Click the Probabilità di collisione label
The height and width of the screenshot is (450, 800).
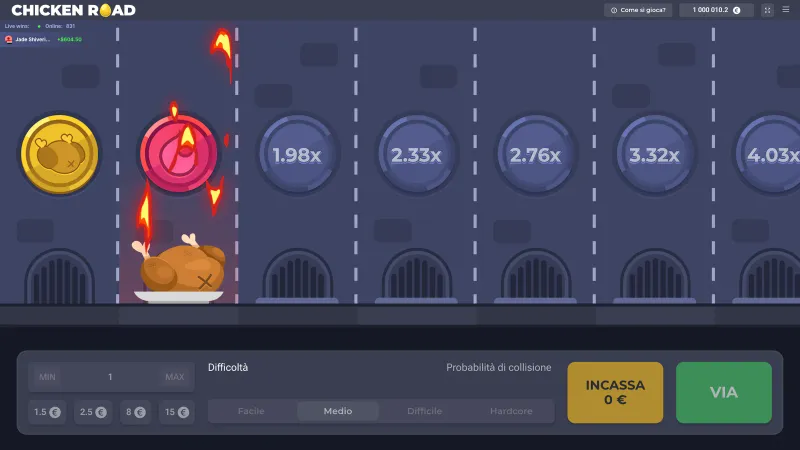tap(498, 367)
